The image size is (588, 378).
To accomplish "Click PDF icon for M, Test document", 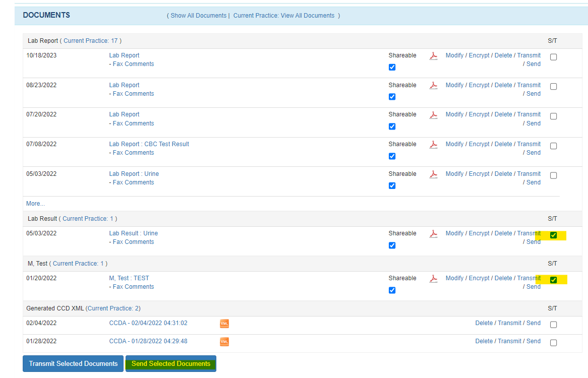I will click(433, 279).
